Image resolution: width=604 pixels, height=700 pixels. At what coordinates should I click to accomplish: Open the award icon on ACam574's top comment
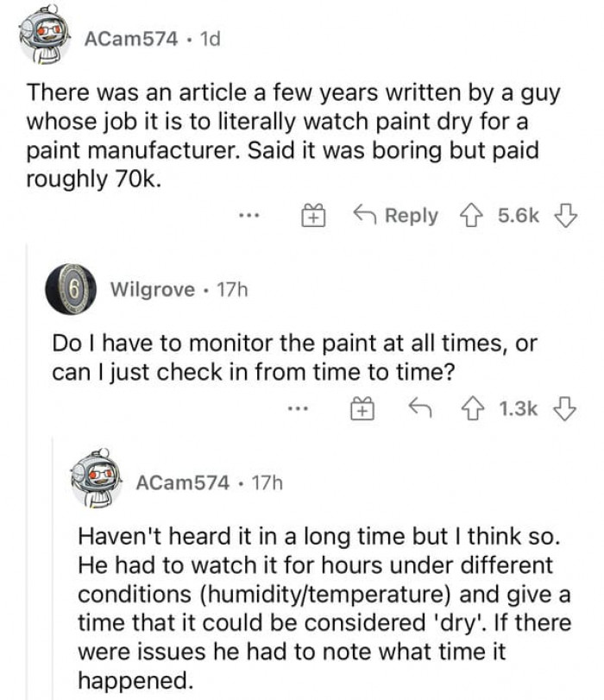coord(313,215)
